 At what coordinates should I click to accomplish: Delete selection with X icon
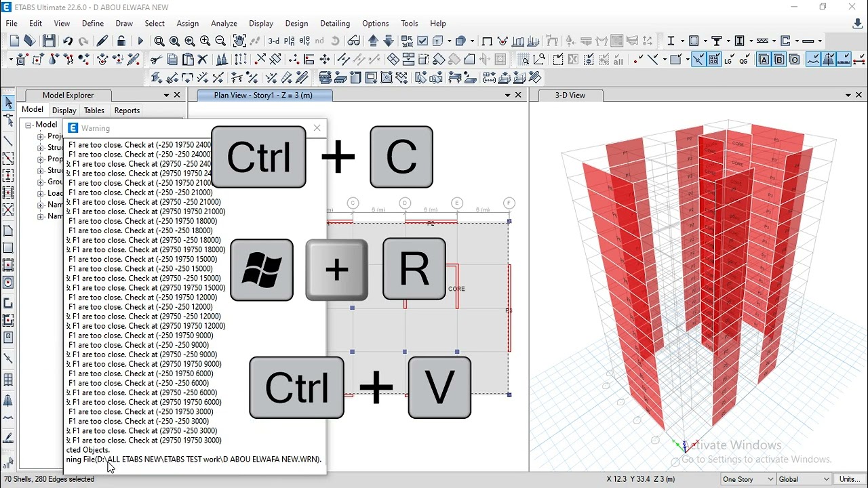click(x=202, y=60)
